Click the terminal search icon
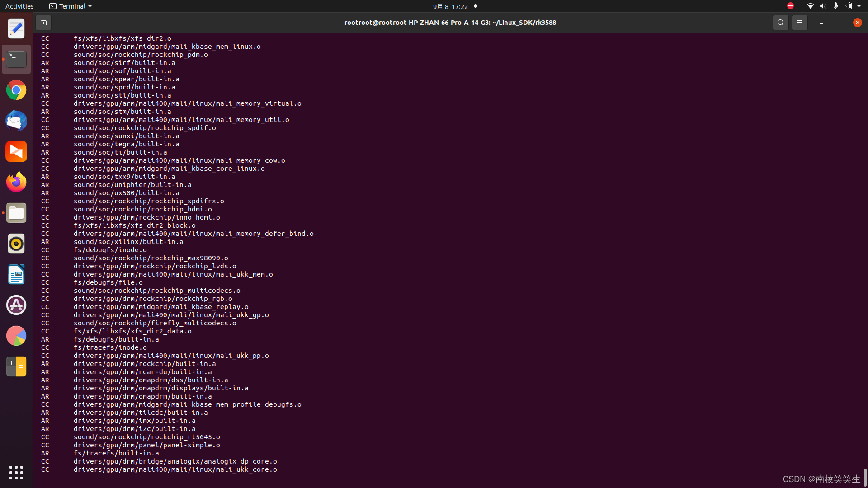The width and height of the screenshot is (868, 488). pos(780,23)
